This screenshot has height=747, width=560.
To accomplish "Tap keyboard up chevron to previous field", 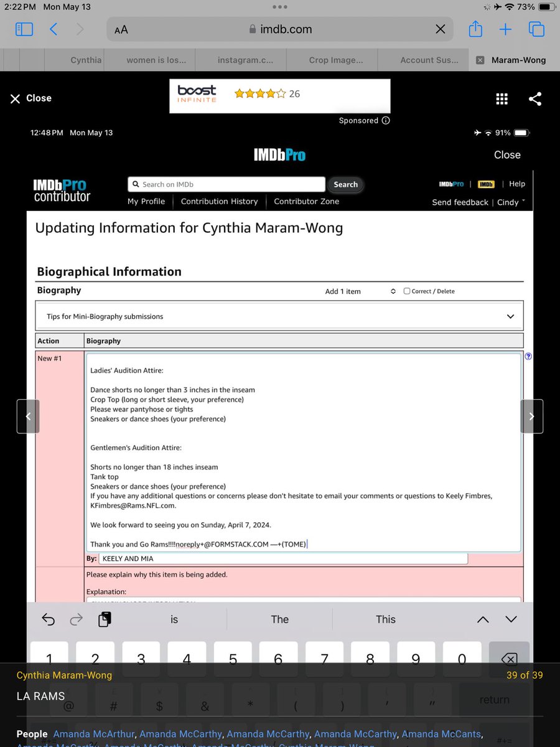I will 483,619.
